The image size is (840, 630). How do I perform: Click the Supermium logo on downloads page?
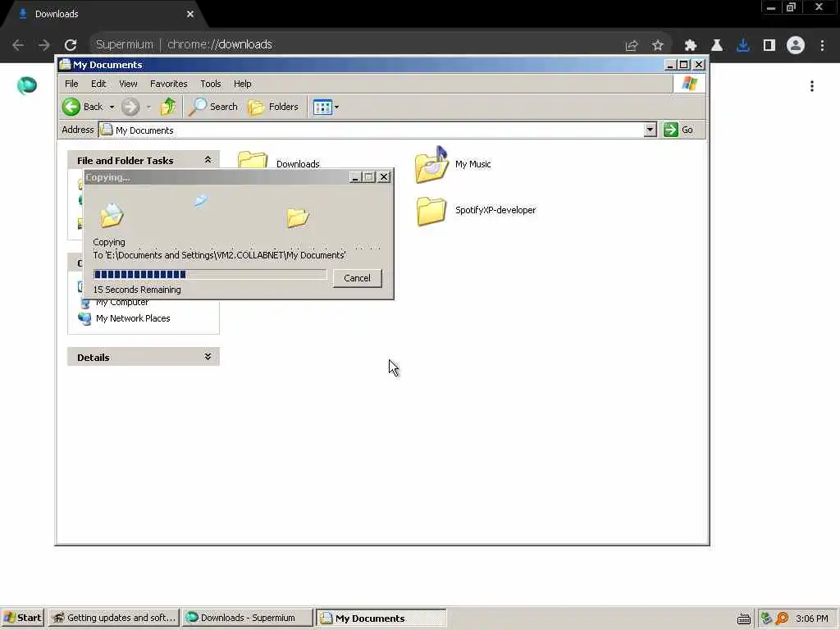tap(27, 85)
